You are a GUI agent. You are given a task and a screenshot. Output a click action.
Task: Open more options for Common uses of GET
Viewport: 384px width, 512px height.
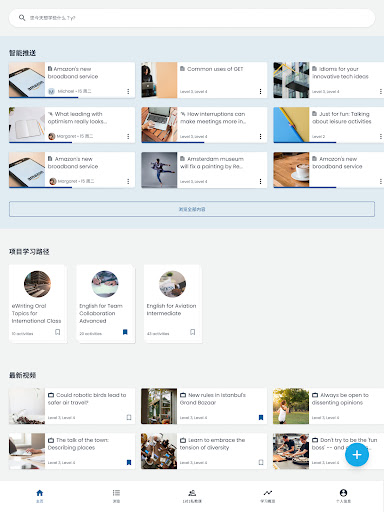coord(260,91)
